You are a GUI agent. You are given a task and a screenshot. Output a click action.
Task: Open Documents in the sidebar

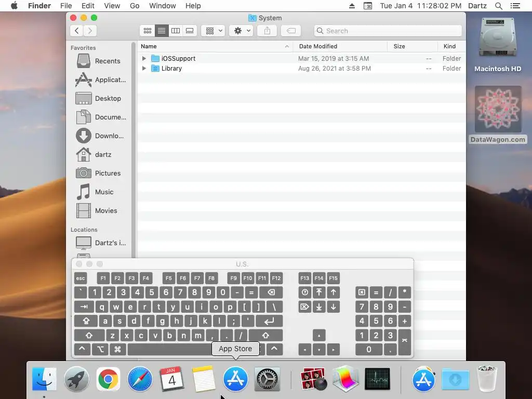point(99,117)
